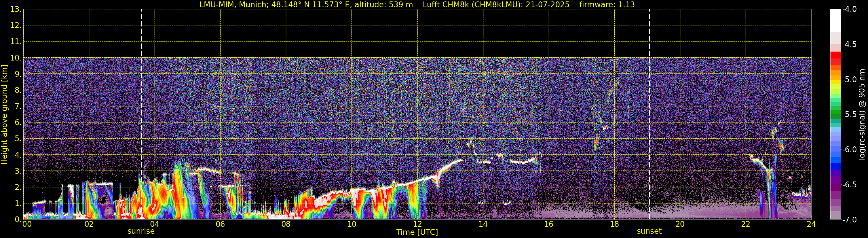Screen dimensions: 868x238
Task: Click the "-4.0" colorbar tick label
Action: [850, 10]
